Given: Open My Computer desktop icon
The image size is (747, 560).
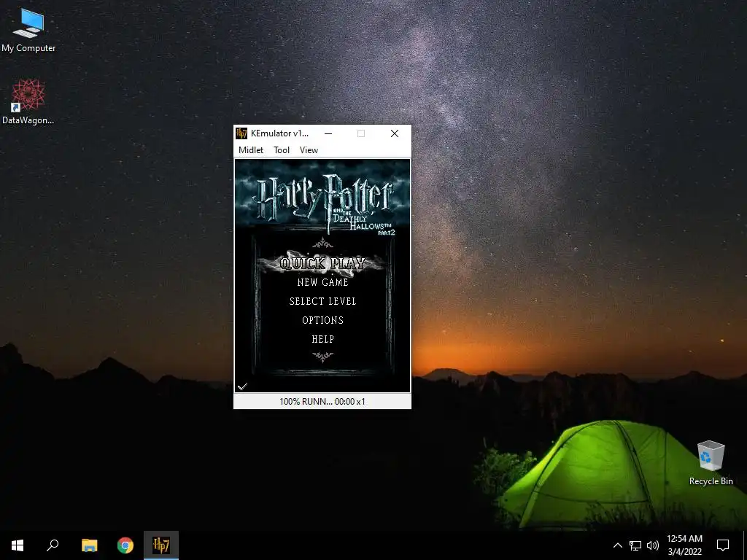Looking at the screenshot, I should pyautogui.click(x=28, y=30).
